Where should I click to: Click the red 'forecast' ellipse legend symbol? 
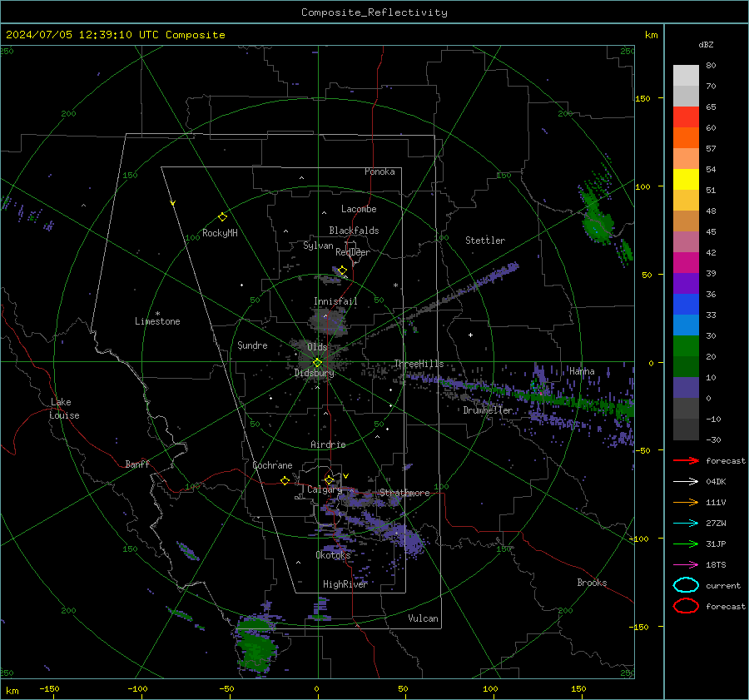pos(686,606)
